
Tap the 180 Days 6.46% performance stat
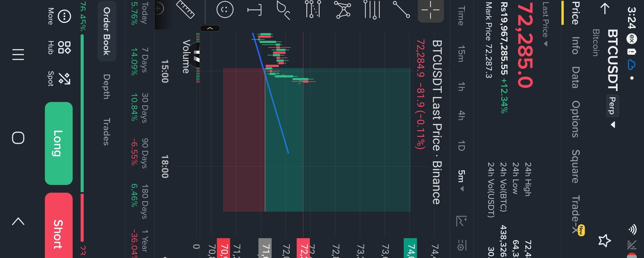140,201
